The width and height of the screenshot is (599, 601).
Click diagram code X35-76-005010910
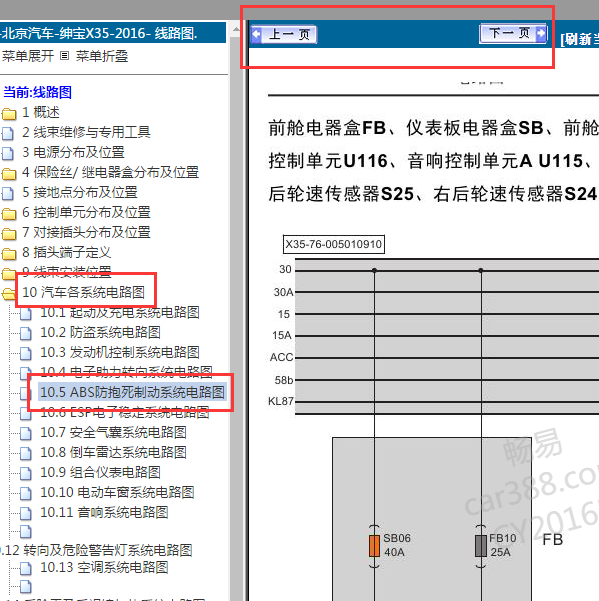tap(333, 244)
